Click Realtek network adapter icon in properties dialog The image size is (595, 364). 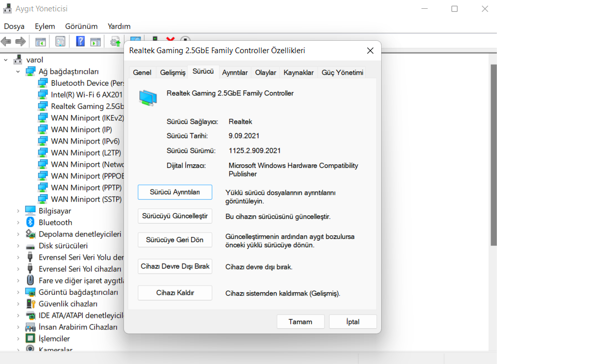click(x=148, y=98)
